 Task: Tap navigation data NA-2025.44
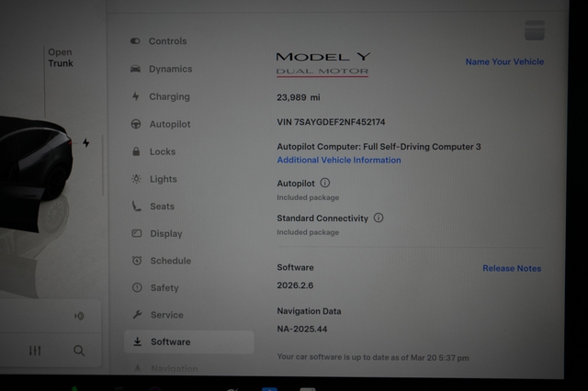point(302,330)
